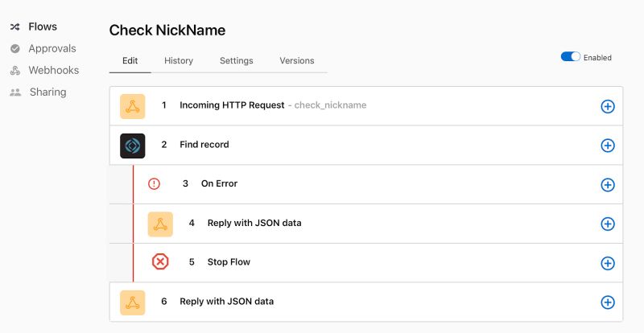This screenshot has width=644, height=333.
Task: Open the Versions tab
Action: [x=297, y=61]
